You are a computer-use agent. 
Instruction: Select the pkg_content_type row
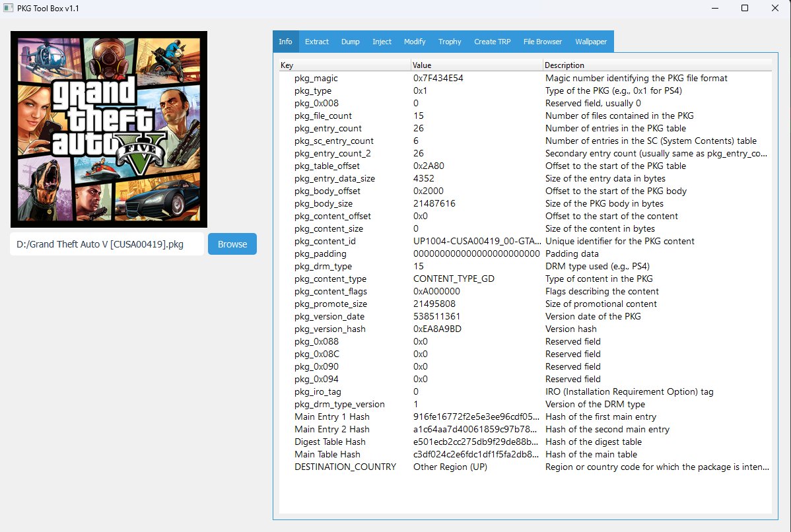coord(525,279)
